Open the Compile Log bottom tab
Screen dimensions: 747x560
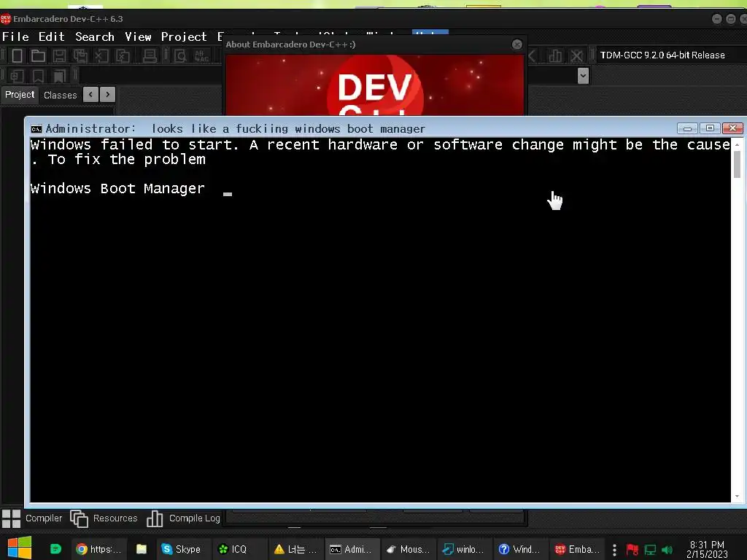pyautogui.click(x=183, y=518)
